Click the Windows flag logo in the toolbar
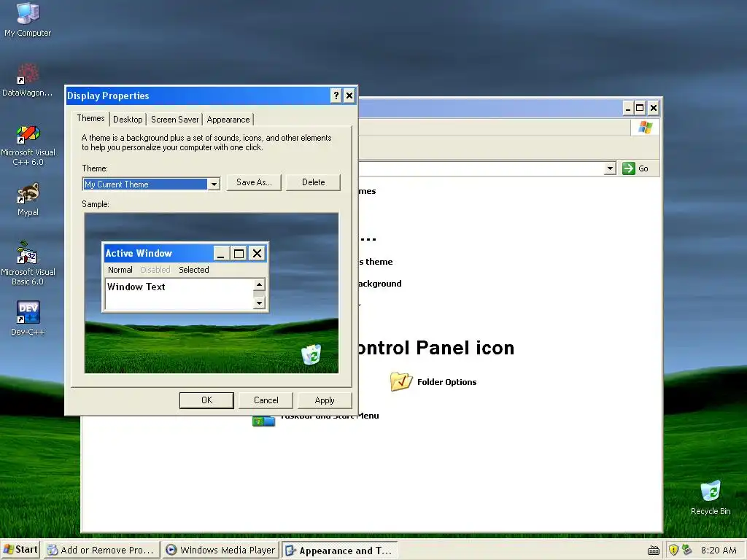The image size is (747, 560). click(646, 127)
